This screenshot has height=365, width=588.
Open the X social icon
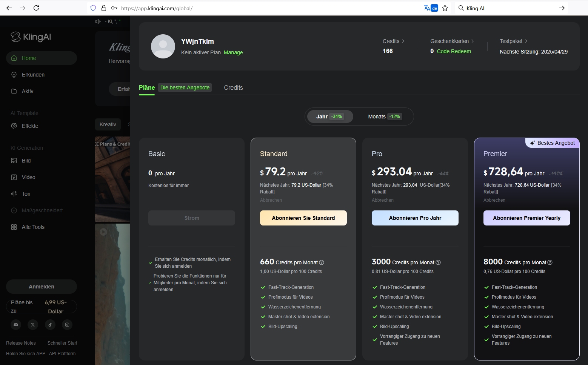[33, 325]
